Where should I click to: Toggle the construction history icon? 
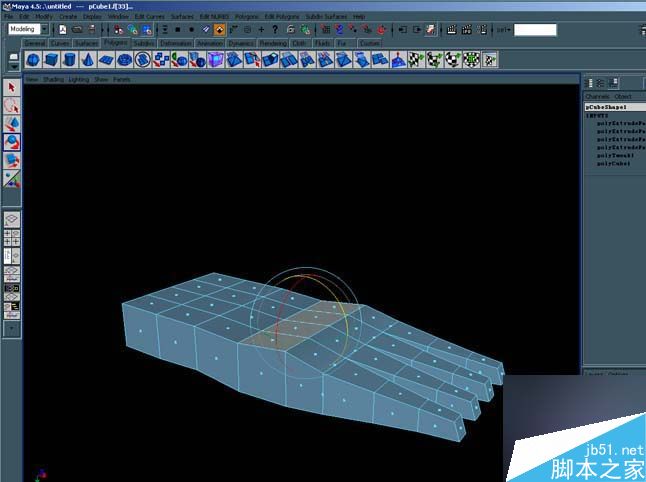pyautogui.click(x=431, y=29)
